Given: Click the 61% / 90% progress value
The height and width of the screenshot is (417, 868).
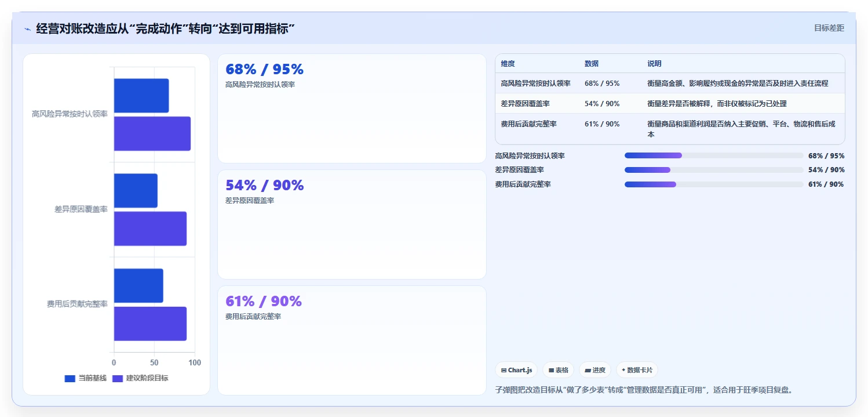Looking at the screenshot, I should [826, 184].
